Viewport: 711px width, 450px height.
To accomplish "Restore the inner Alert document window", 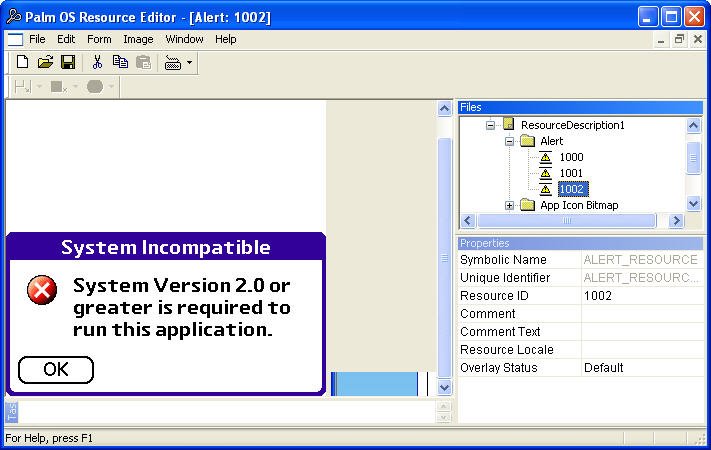I will 679,39.
